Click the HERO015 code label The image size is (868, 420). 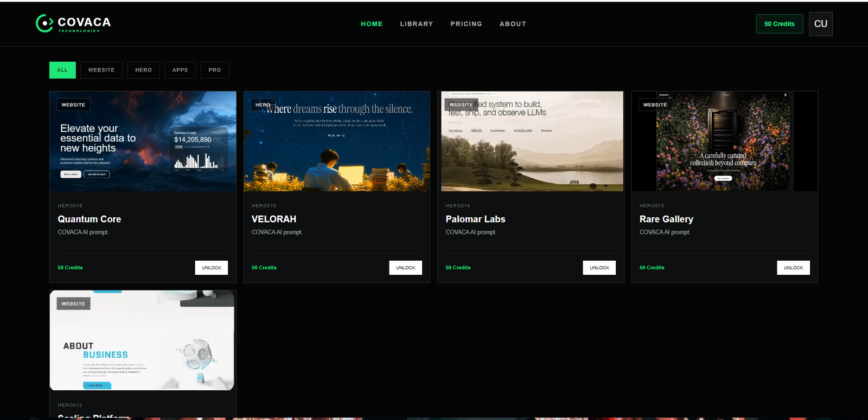[70, 206]
